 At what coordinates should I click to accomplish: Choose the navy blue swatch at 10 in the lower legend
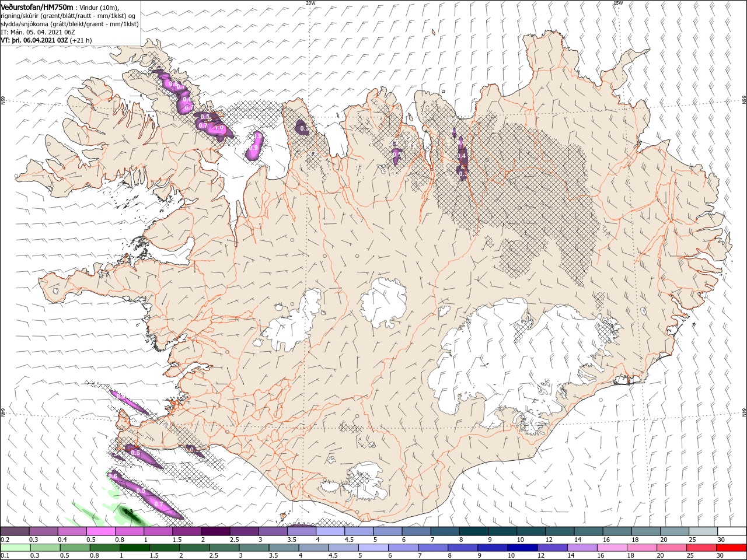pyautogui.click(x=522, y=548)
